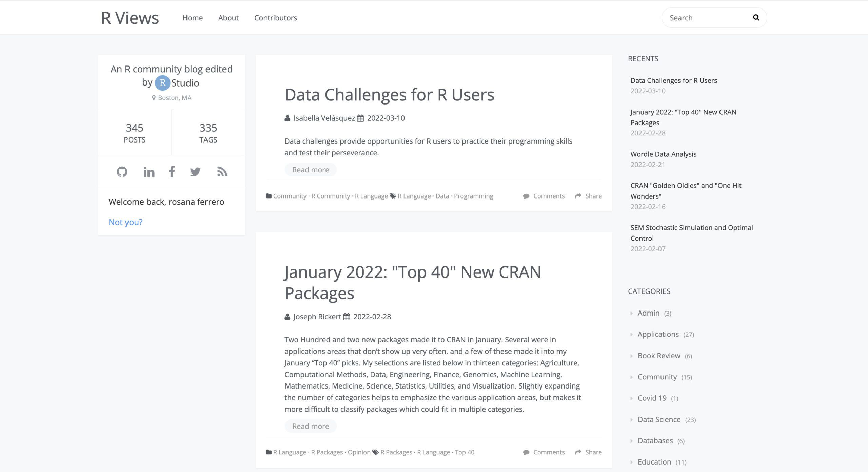This screenshot has width=868, height=472.
Task: Expand the Applications category
Action: tap(658, 335)
